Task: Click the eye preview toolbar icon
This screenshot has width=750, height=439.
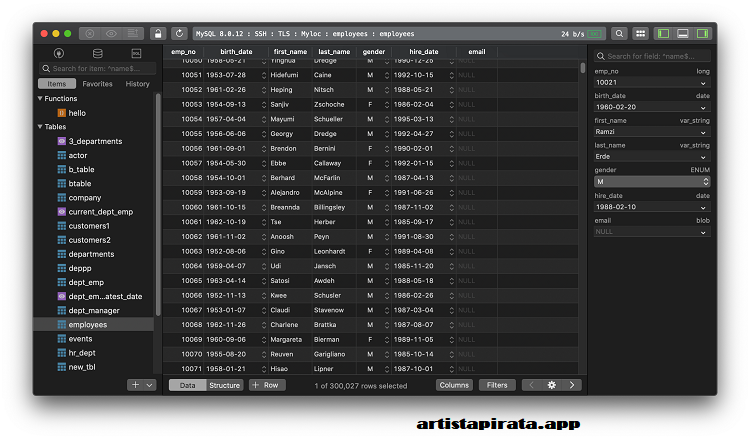Action: click(111, 33)
